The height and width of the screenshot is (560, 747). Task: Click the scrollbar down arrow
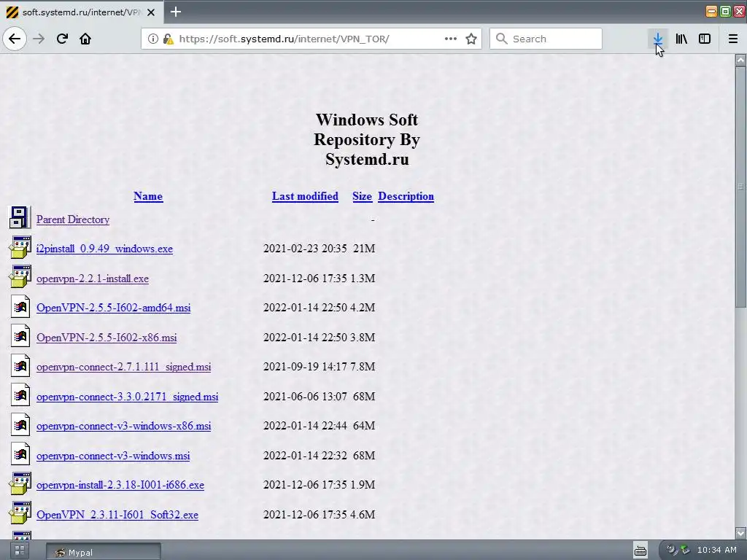point(740,533)
